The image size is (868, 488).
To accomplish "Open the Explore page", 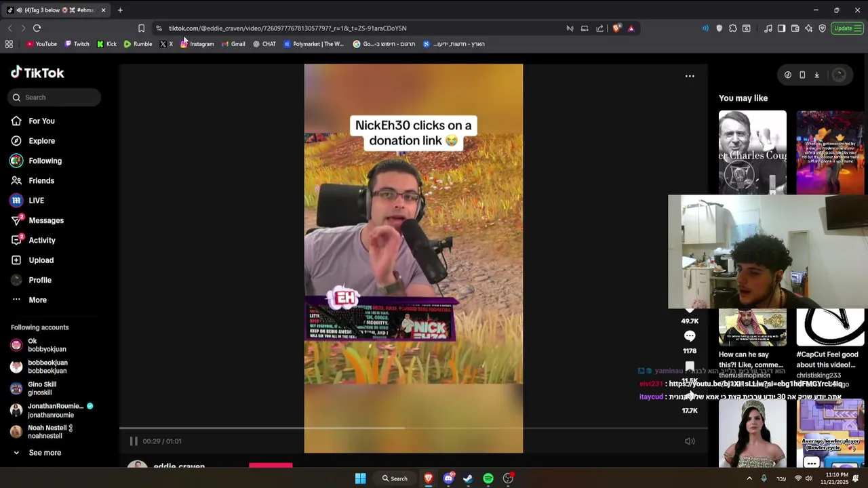I will tap(41, 141).
